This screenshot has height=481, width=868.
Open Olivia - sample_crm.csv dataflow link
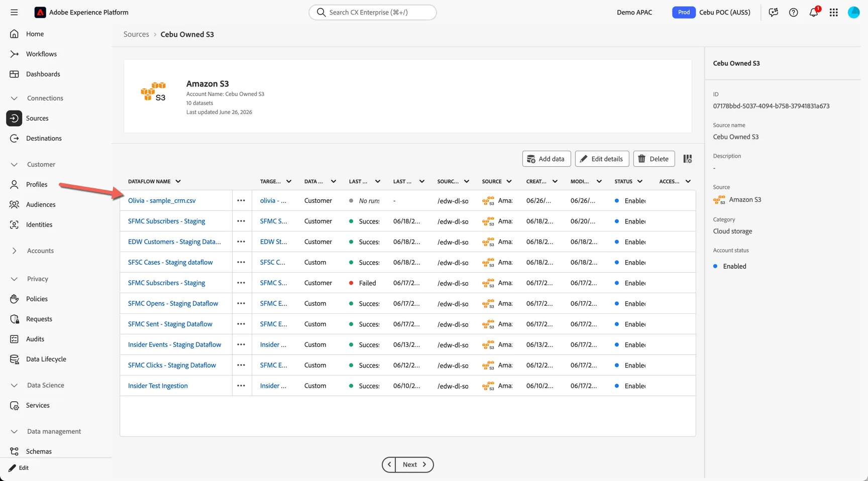(162, 200)
